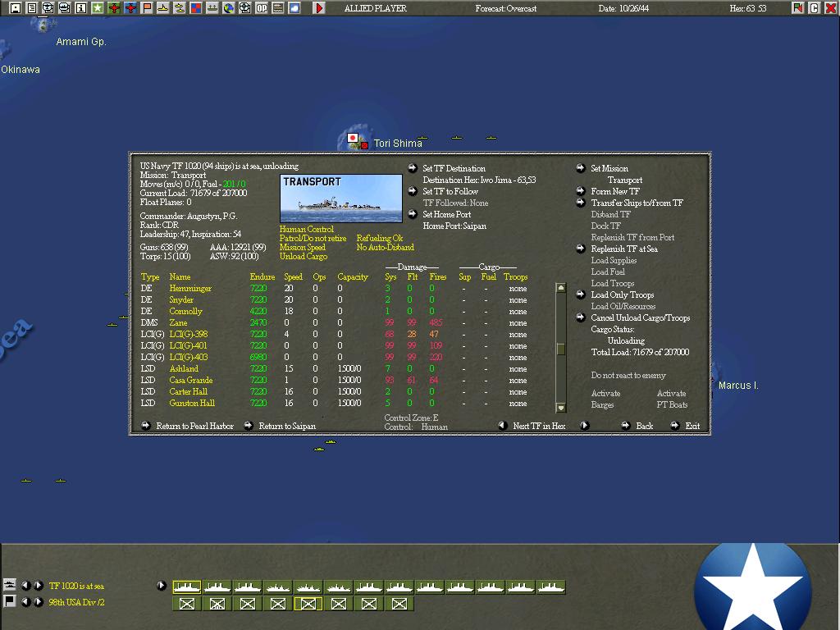Go to previous TF in hex arrow
The image size is (840, 630).
click(x=503, y=426)
